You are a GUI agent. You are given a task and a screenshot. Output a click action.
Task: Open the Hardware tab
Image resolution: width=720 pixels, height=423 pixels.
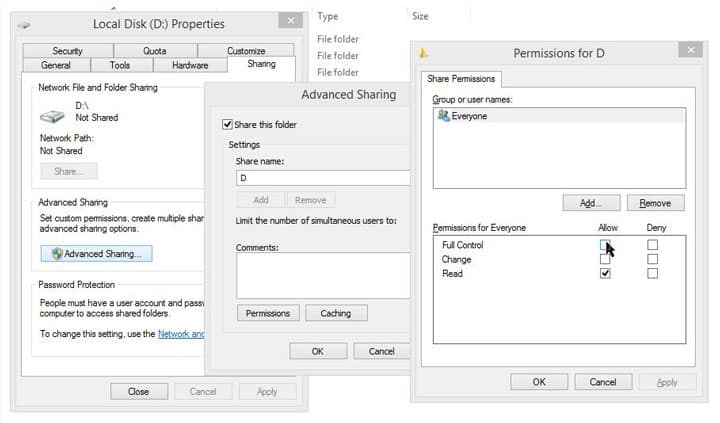(x=190, y=65)
